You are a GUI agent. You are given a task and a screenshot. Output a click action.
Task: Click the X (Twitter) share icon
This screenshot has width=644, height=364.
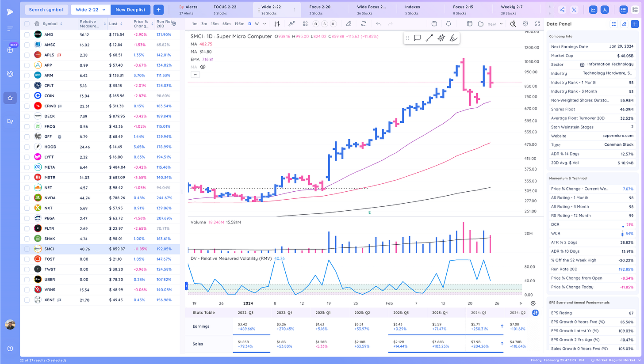[574, 9]
